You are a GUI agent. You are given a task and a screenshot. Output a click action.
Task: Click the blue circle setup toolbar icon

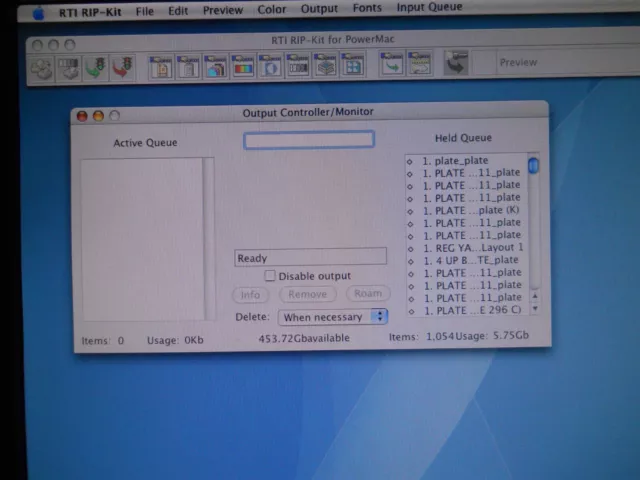[270, 65]
